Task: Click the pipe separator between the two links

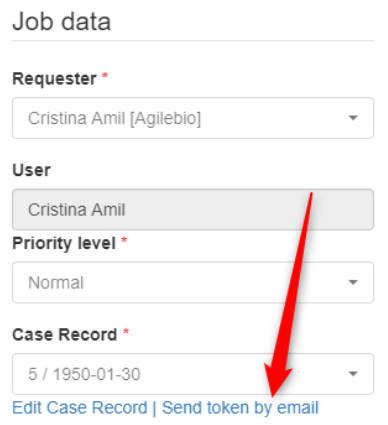Action: pyautogui.click(x=154, y=408)
